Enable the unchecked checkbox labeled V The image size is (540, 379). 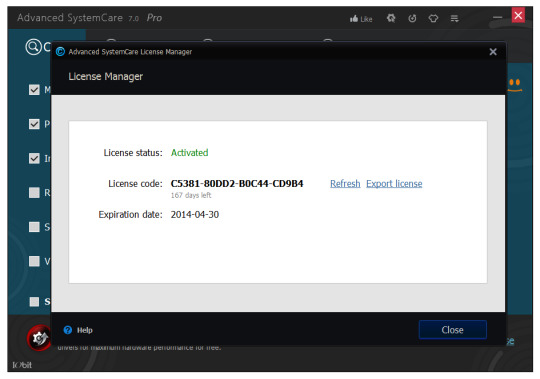coord(34,261)
